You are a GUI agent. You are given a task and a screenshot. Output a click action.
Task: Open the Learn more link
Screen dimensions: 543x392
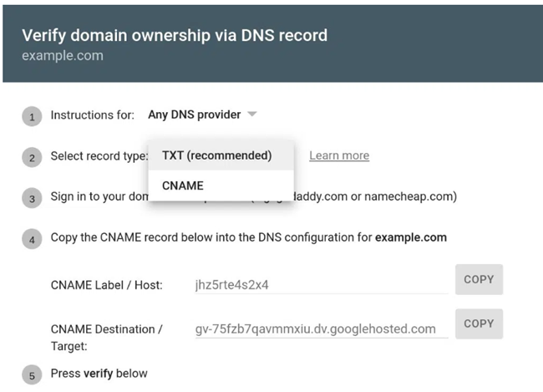(x=338, y=155)
